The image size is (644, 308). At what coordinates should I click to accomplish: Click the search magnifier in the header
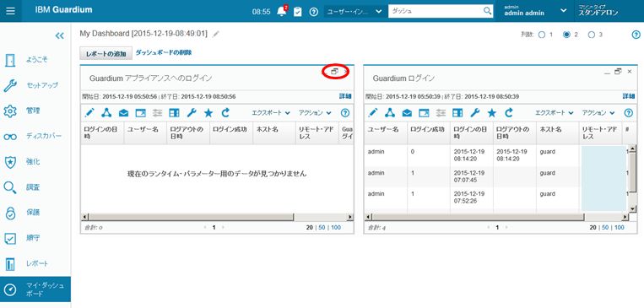coord(487,11)
